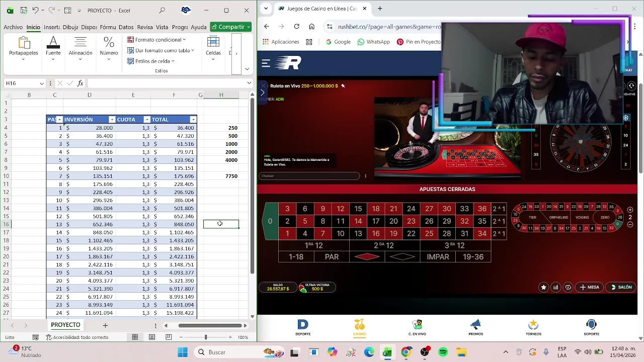The image size is (644, 362).
Task: Open the Google bookmark
Action: (x=338, y=42)
